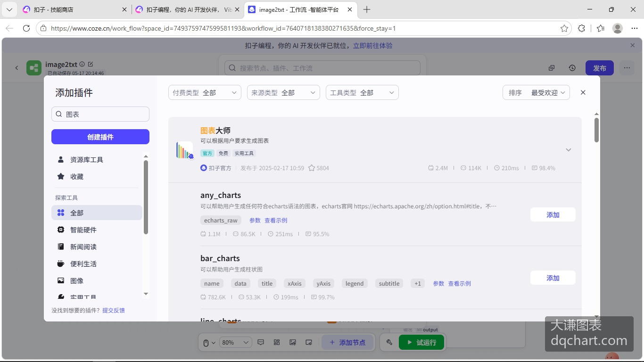Click the subtitle parameter tag
Viewport: 644px width, 362px height.
389,284
